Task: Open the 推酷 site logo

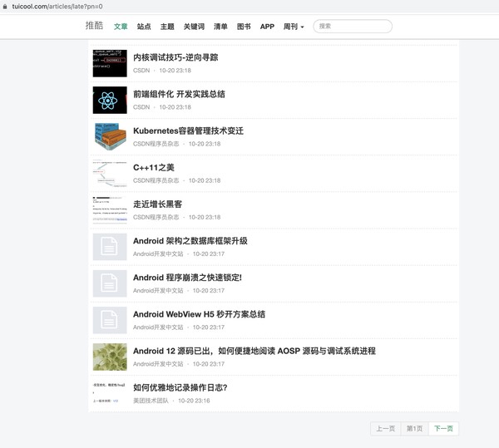Action: click(94, 26)
